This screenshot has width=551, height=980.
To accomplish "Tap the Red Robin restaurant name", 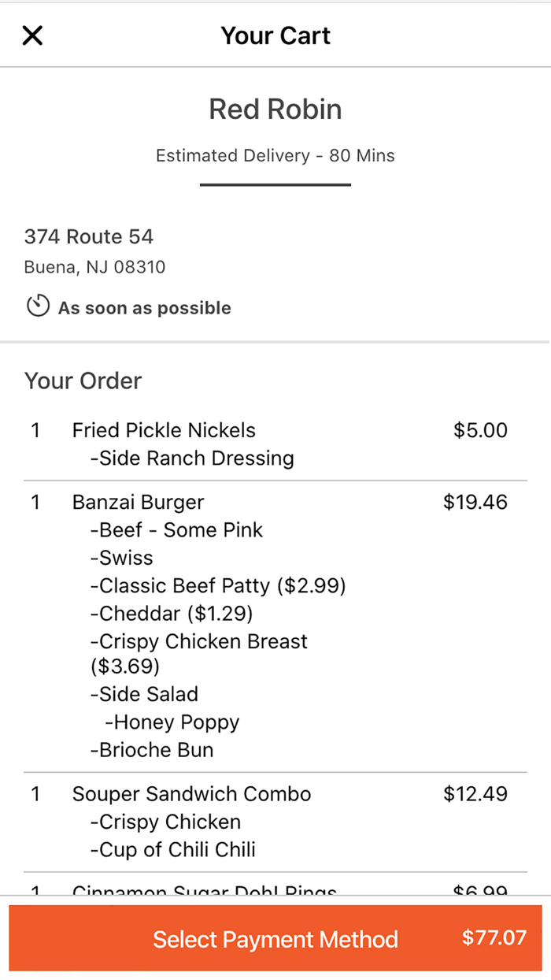I will [275, 109].
